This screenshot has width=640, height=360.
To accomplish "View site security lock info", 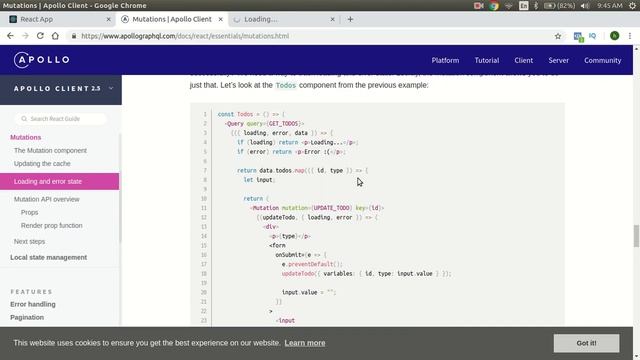I will pyautogui.click(x=74, y=36).
